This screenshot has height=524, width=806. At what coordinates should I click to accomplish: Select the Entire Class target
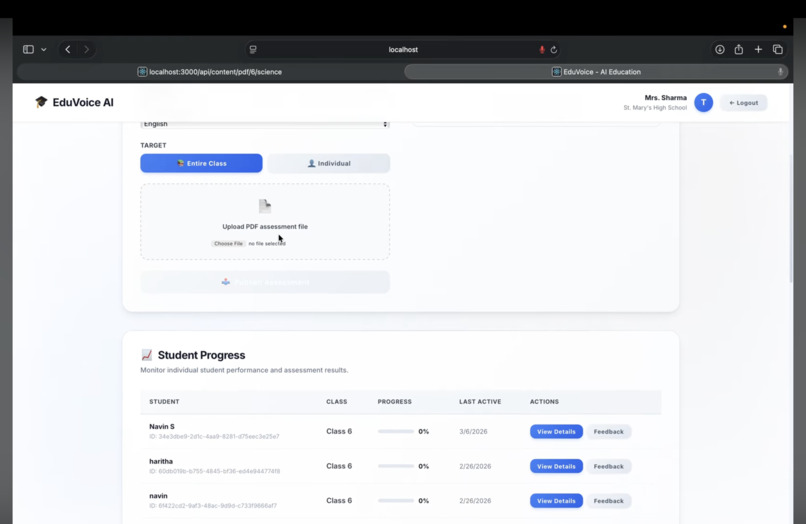click(202, 164)
